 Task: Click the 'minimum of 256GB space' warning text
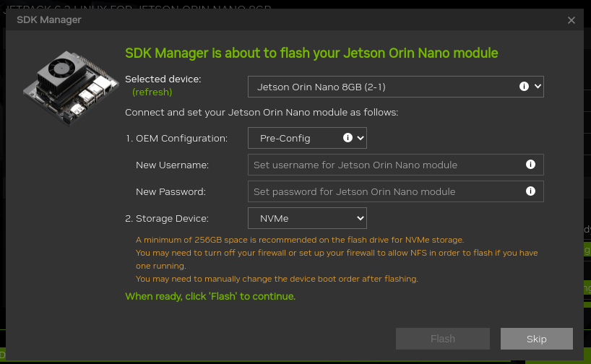coord(300,240)
